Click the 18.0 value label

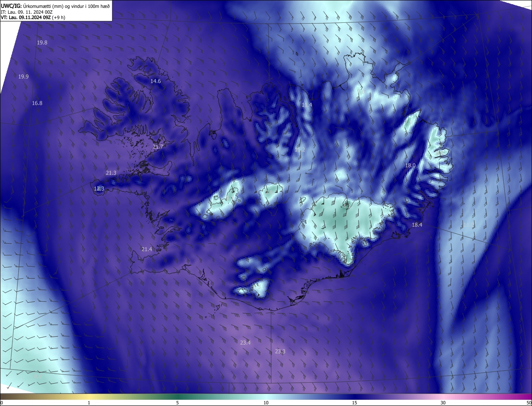tap(410, 166)
